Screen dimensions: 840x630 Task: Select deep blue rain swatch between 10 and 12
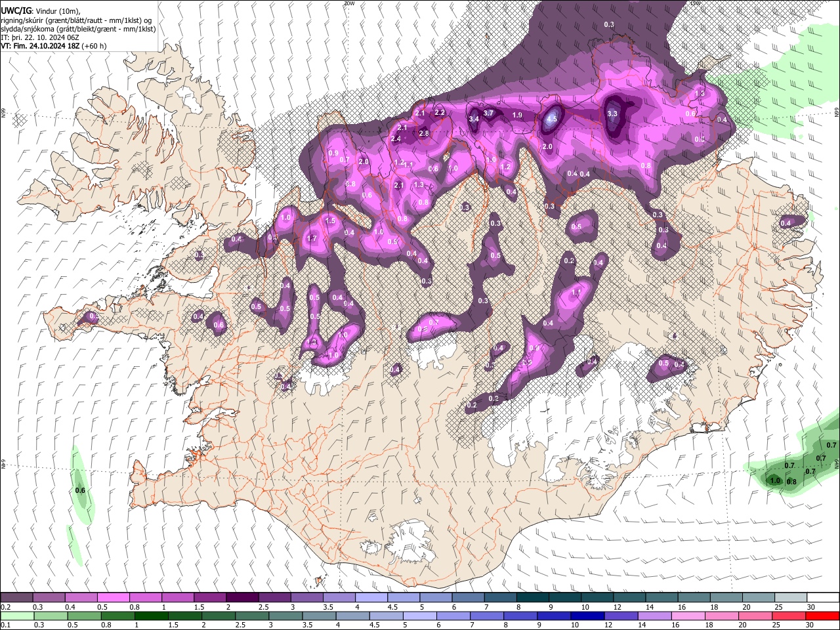[x=587, y=616]
